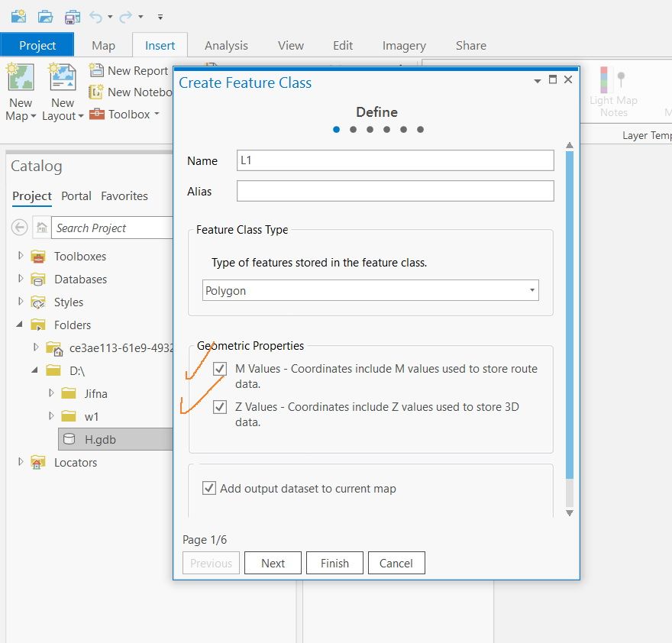Switch to the Imagery ribbon tab
The image size is (672, 643).
(x=404, y=46)
